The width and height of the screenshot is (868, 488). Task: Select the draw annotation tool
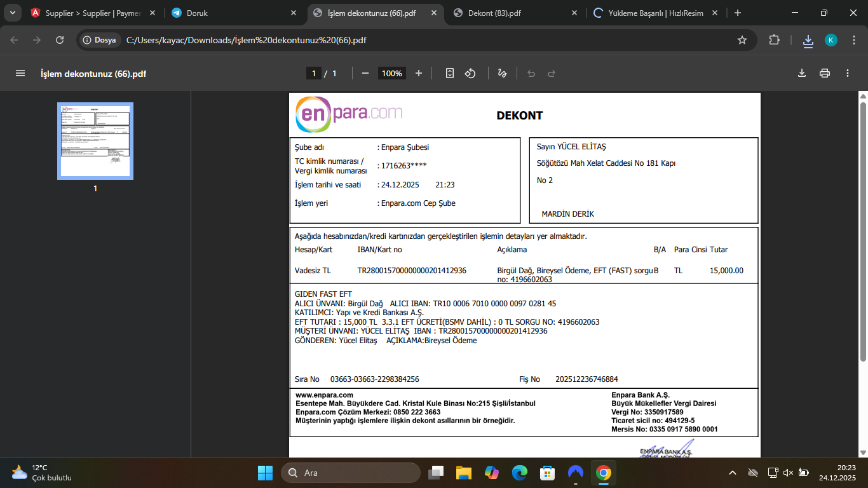tap(502, 73)
